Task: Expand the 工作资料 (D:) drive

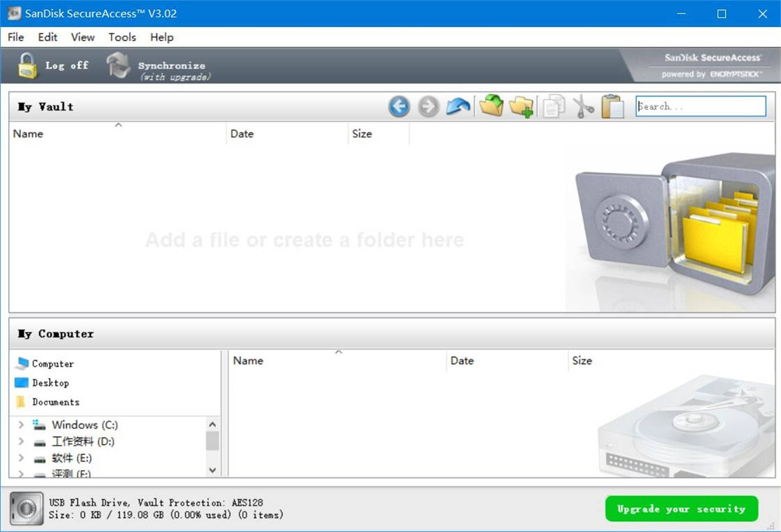Action: pyautogui.click(x=21, y=441)
